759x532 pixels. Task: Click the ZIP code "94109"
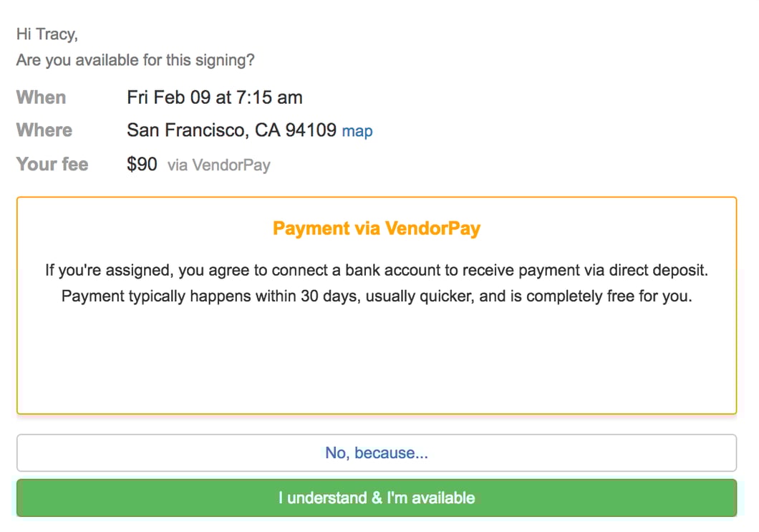tap(311, 130)
